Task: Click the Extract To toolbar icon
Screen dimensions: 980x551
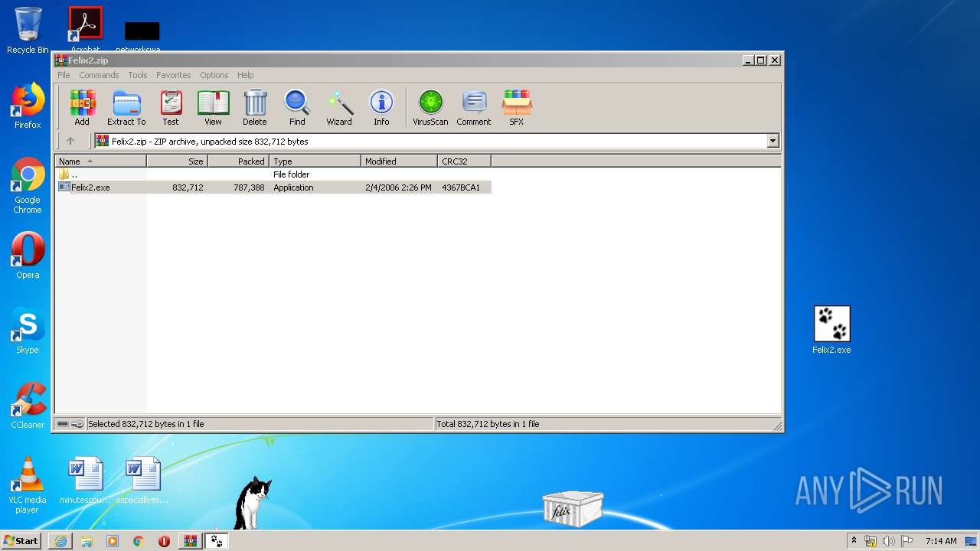Action: 126,107
